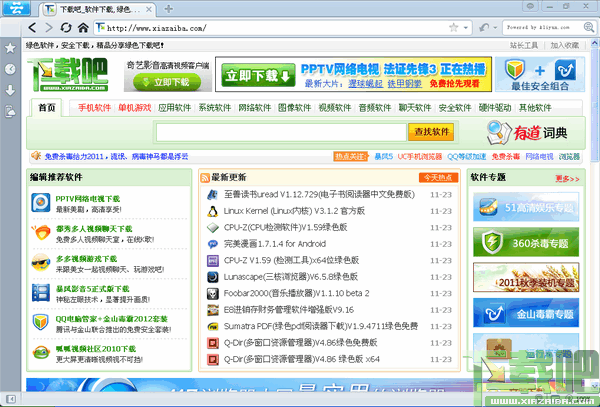This screenshot has width=600, height=407.
Task: Click the bookmark star in address bar
Action: 453,27
